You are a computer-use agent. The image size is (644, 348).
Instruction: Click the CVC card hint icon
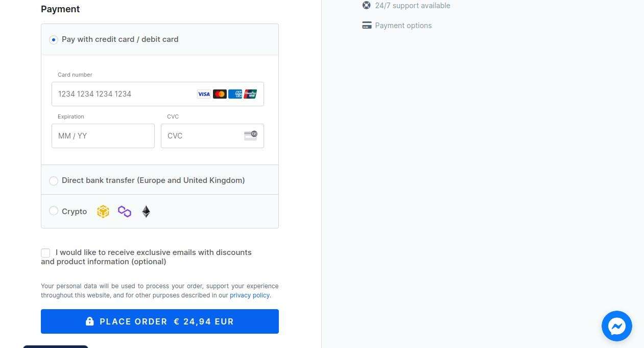pyautogui.click(x=251, y=135)
